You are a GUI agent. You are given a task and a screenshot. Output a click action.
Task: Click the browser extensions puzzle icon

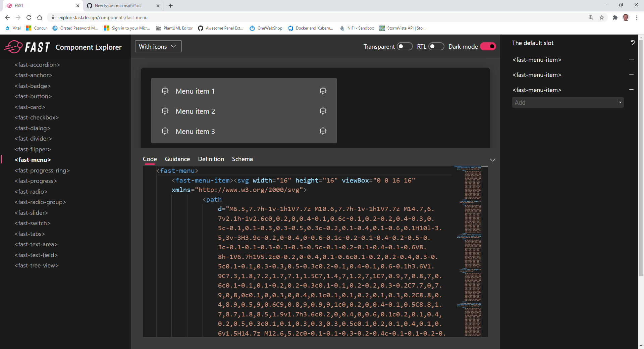tap(615, 17)
